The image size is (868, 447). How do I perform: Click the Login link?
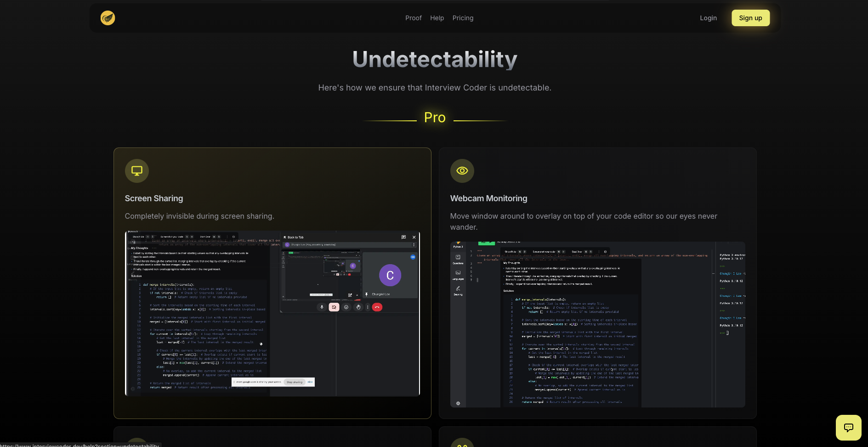click(708, 18)
